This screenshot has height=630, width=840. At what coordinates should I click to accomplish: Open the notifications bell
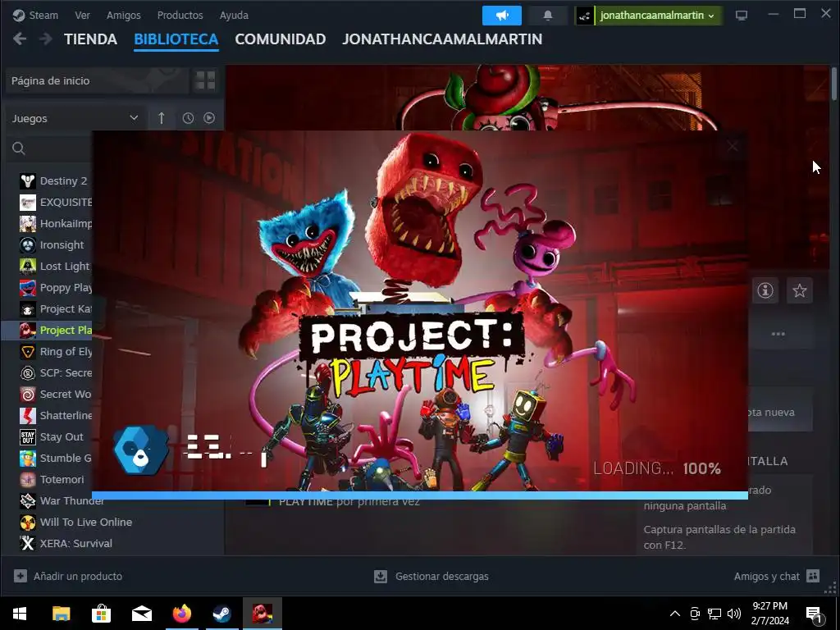click(547, 15)
